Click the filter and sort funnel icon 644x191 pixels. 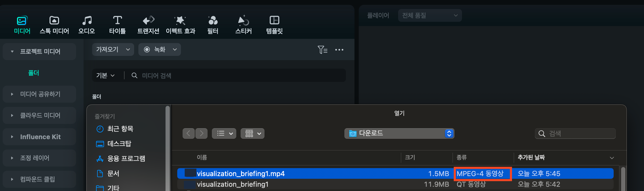tap(323, 50)
